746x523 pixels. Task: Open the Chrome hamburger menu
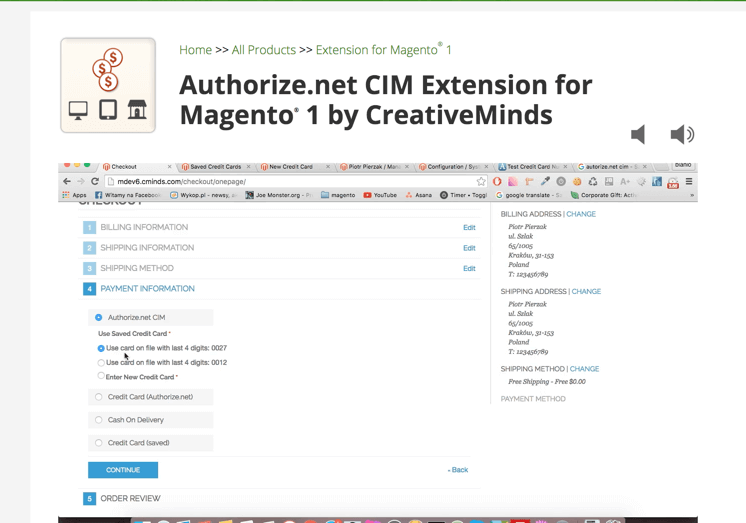[689, 182]
